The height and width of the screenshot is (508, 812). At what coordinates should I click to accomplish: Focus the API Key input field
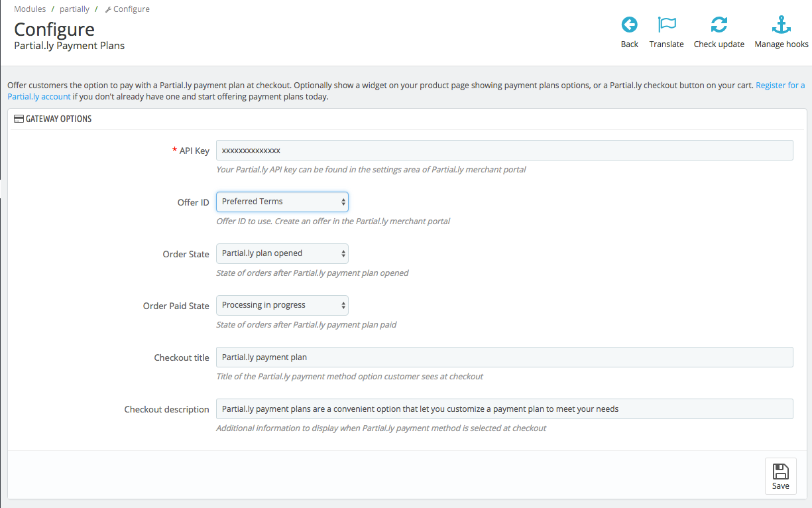504,150
